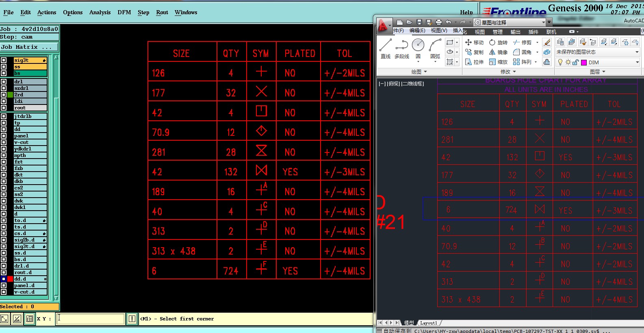Open Genesis Analysis menu

pos(100,12)
